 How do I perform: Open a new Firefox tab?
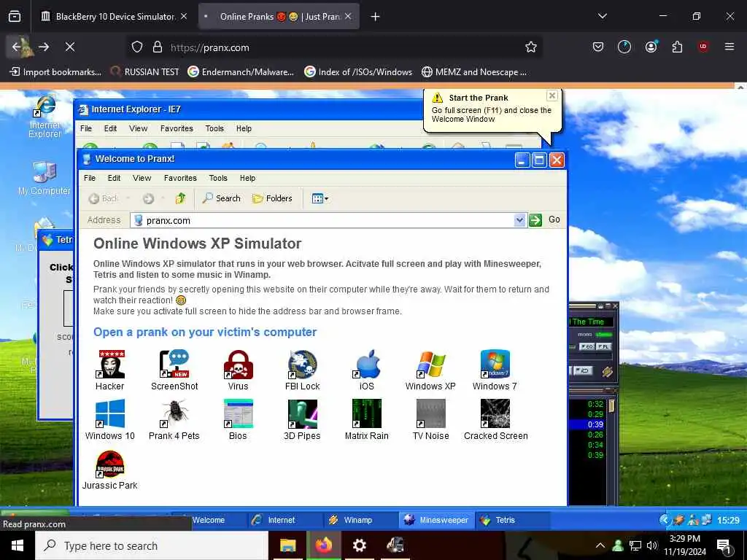point(376,17)
